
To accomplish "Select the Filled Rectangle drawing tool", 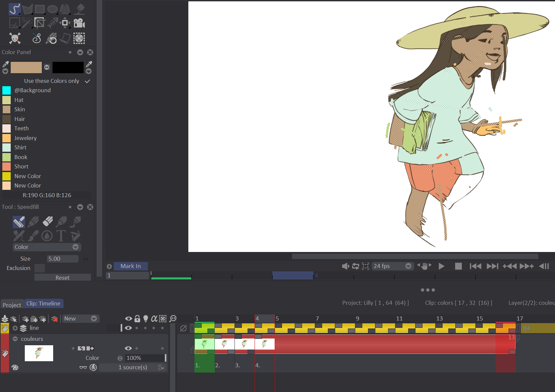I will coord(39,9).
